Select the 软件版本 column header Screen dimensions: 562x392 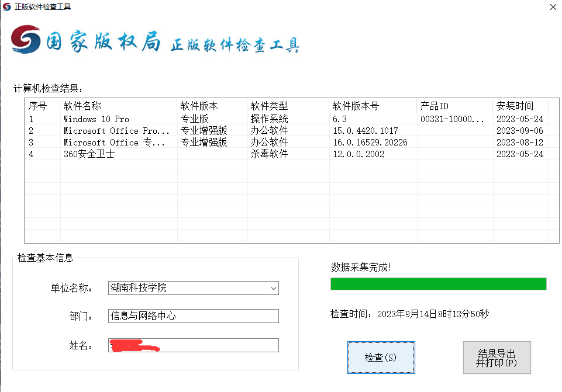coord(212,106)
